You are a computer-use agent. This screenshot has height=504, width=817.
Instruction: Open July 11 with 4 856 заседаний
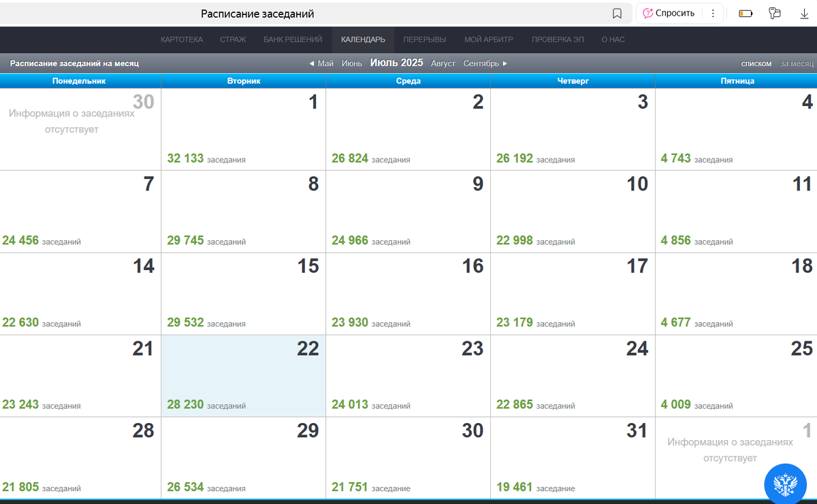click(x=737, y=212)
